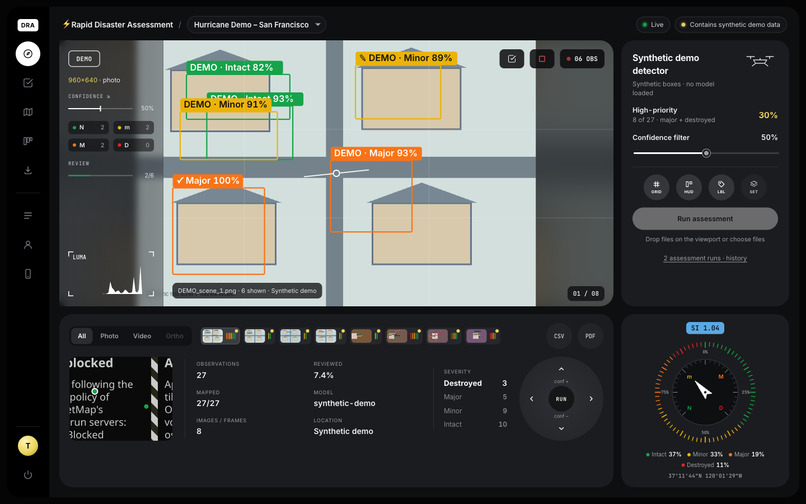The image size is (806, 504).
Task: Export results with the CSV button
Action: 559,336
